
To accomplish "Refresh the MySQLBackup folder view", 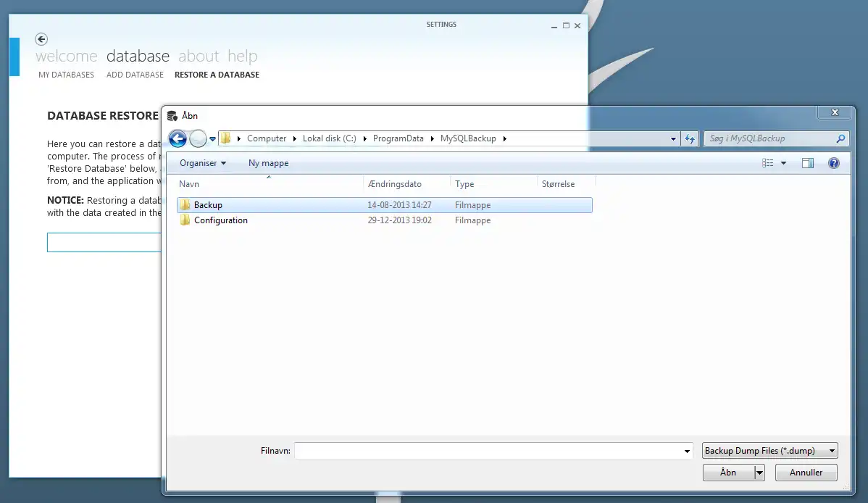I will click(689, 138).
